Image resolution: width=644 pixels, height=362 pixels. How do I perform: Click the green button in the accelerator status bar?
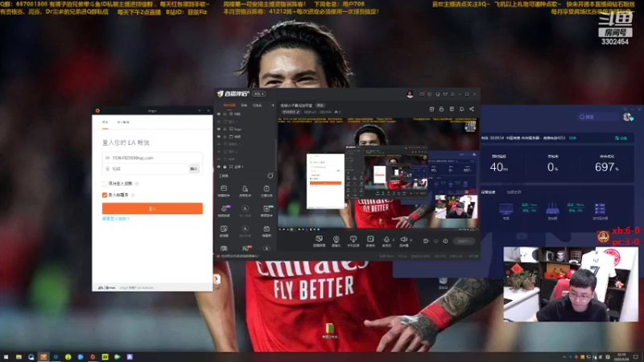pyautogui.click(x=621, y=138)
